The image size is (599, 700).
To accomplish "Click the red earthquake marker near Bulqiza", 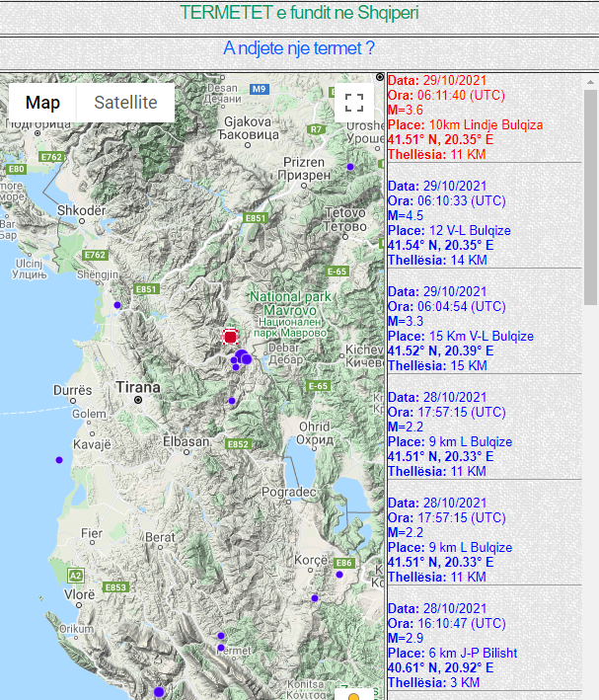I will [x=230, y=337].
